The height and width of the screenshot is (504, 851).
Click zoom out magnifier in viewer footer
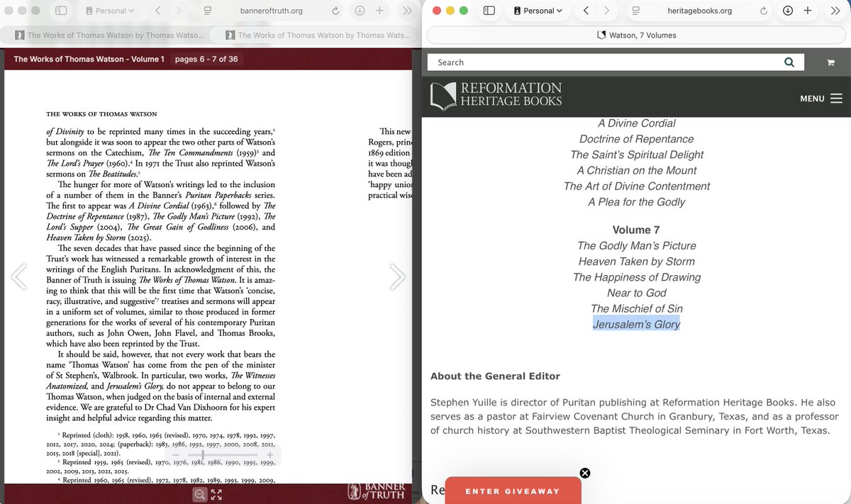[x=200, y=495]
